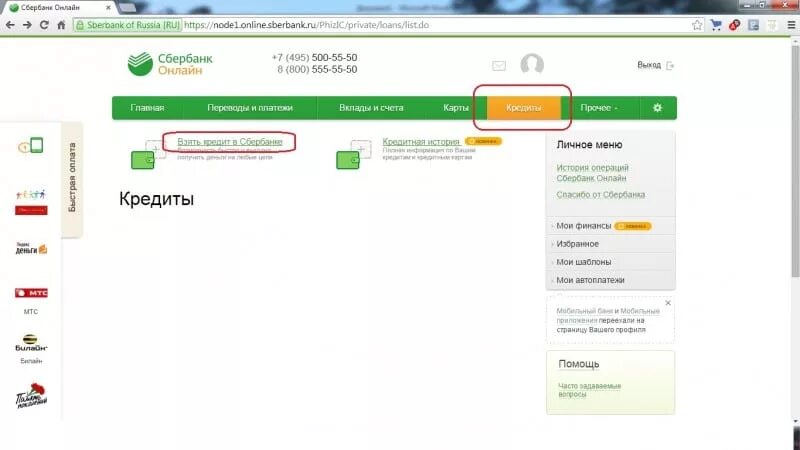Open settings with the gear icon

[x=658, y=108]
